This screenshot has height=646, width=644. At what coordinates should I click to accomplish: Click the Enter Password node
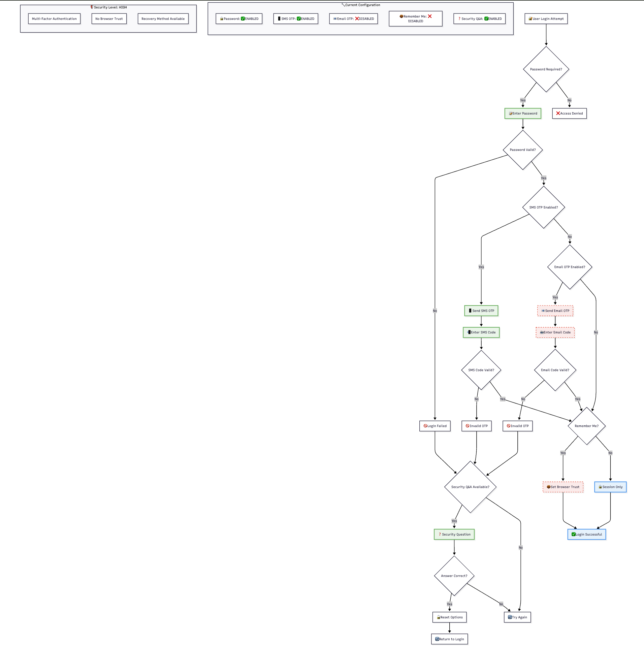523,114
